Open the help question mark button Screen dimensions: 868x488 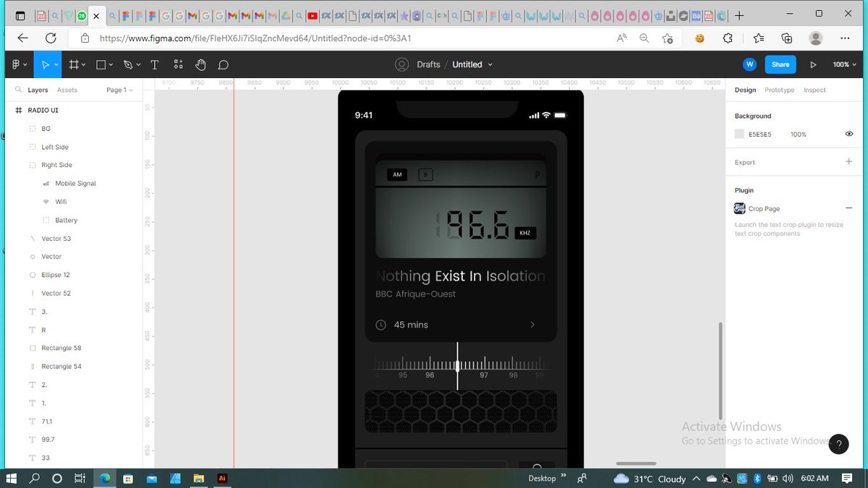(838, 444)
